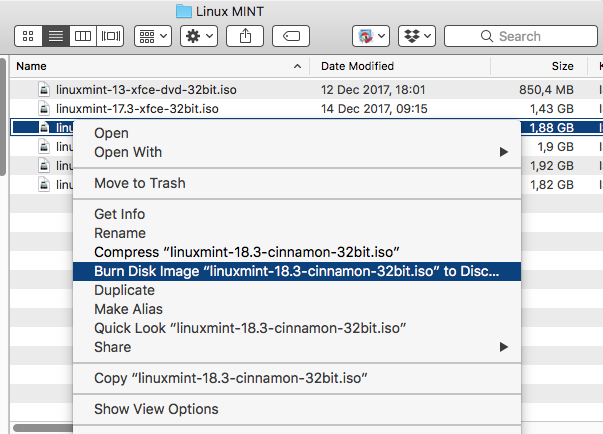
Task: Switch to Cover Flow view
Action: [110, 36]
